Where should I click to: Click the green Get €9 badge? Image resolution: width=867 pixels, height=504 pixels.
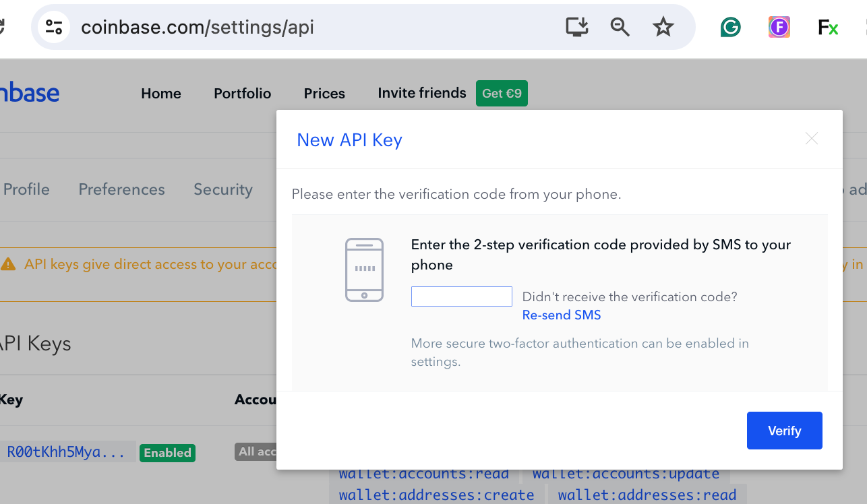(x=502, y=93)
